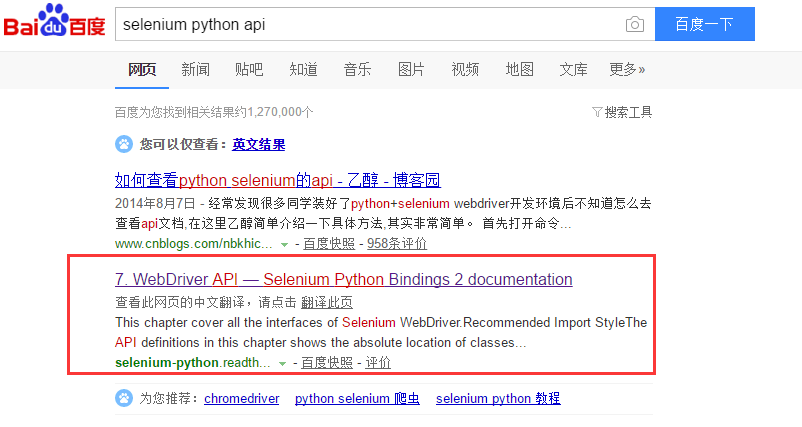Click the 翻译此页 translate link
Screen dimensions: 802x427
click(x=327, y=302)
